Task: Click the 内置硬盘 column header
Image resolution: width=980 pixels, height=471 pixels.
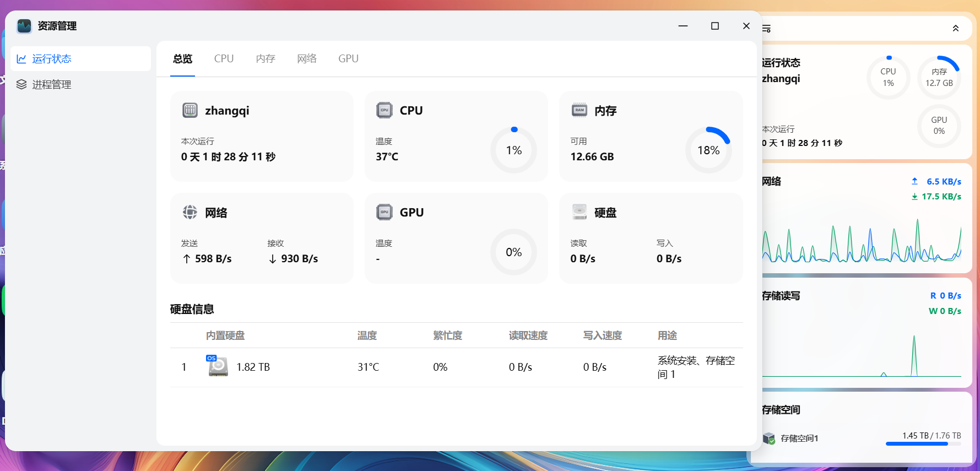Action: [225, 335]
